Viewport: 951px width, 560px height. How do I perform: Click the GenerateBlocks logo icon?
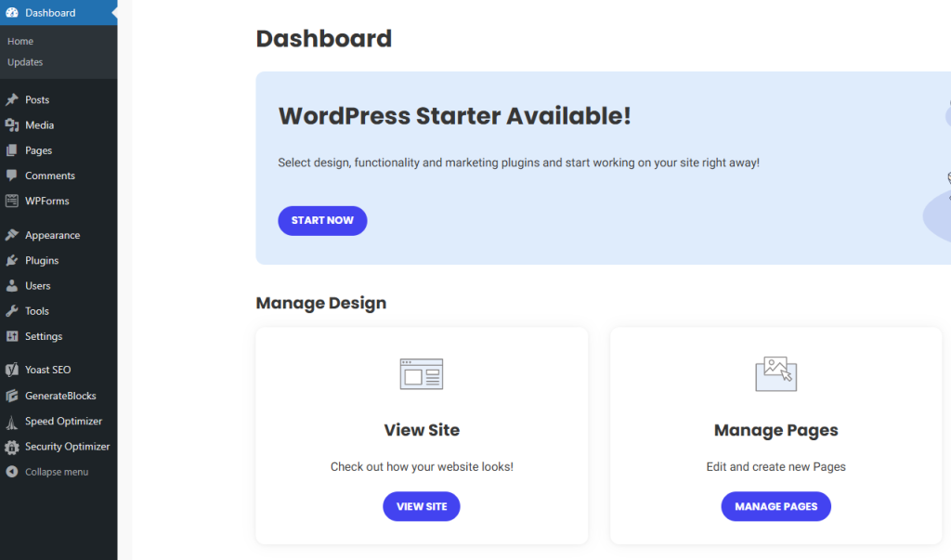(x=11, y=396)
